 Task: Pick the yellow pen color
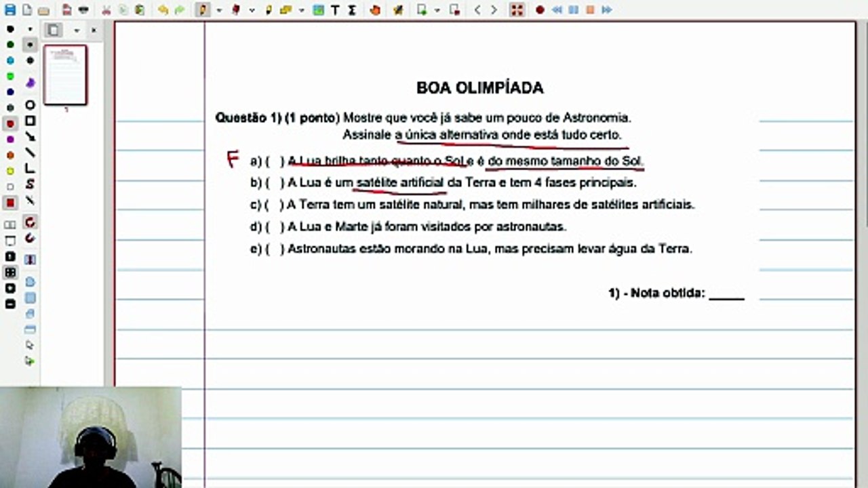point(10,171)
